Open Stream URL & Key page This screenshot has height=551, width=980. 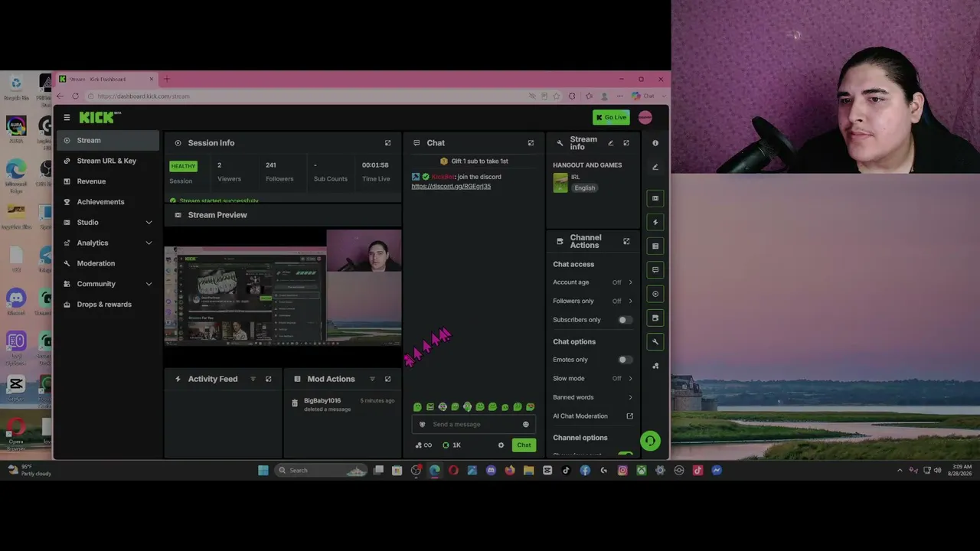(x=108, y=161)
